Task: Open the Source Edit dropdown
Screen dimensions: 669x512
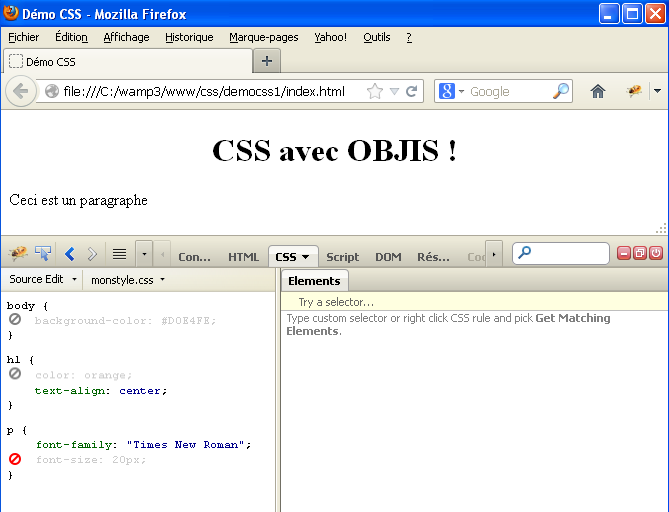Action: 43,280
